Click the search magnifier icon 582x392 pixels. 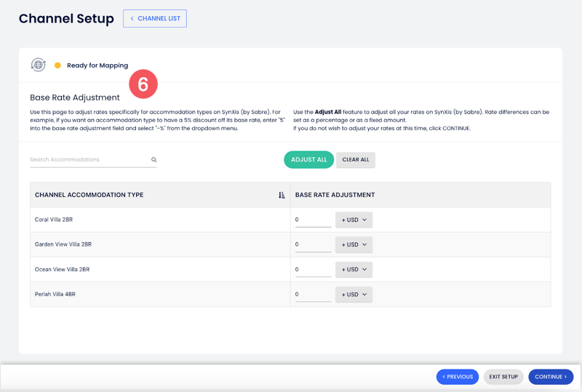point(154,159)
